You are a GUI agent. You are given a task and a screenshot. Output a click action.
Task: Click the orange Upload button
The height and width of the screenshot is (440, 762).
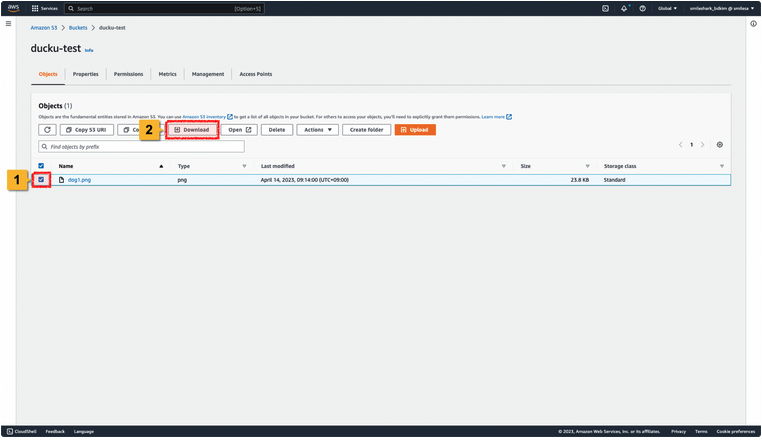pyautogui.click(x=415, y=130)
